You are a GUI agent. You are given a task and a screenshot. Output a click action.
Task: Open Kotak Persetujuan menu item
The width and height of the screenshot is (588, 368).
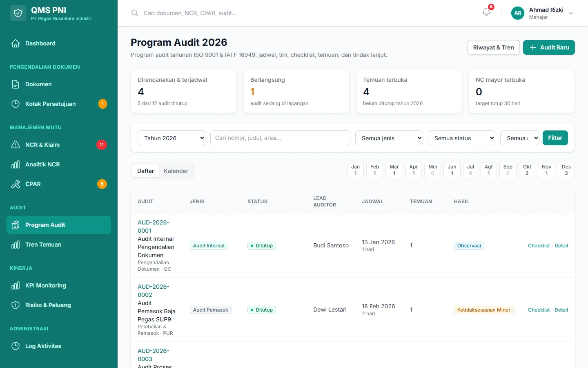click(59, 104)
